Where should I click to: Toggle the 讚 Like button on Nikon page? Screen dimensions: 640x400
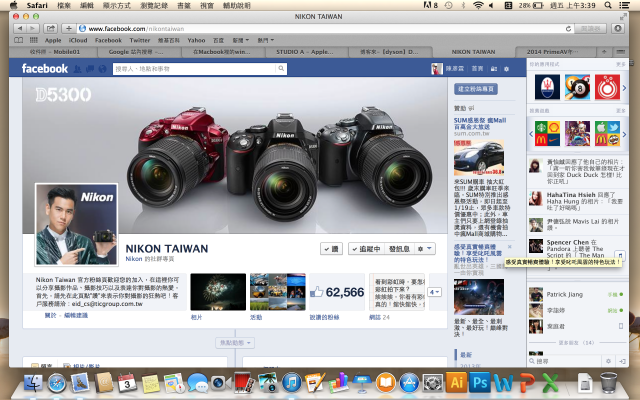[331, 249]
